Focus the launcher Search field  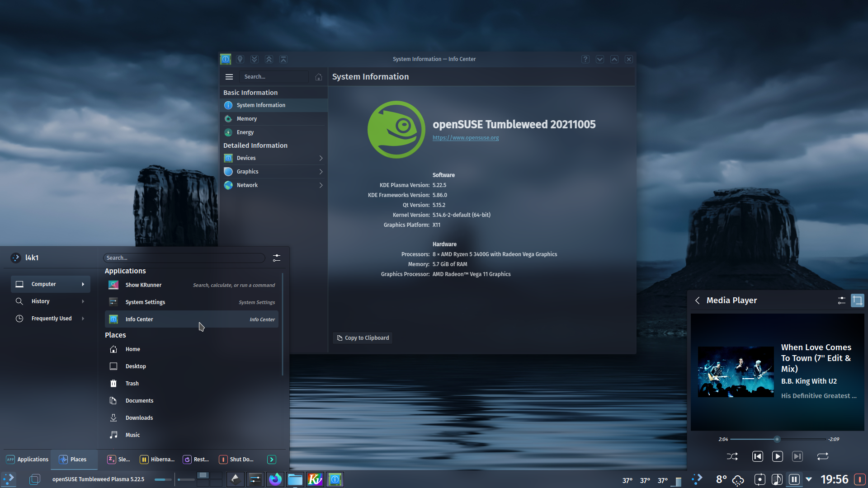click(184, 258)
